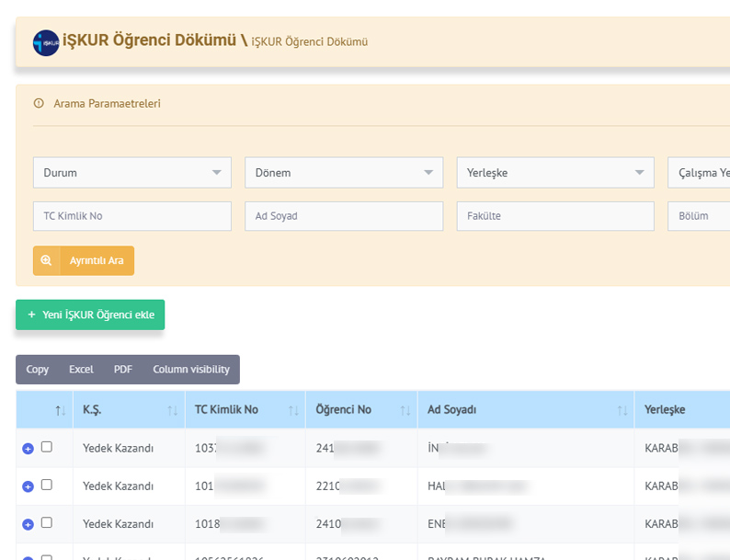Open the Durum dropdown
This screenshot has height=560, width=730.
coord(132,173)
